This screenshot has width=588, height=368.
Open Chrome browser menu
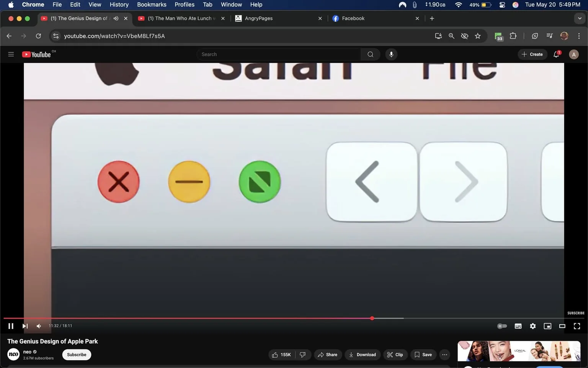click(579, 36)
